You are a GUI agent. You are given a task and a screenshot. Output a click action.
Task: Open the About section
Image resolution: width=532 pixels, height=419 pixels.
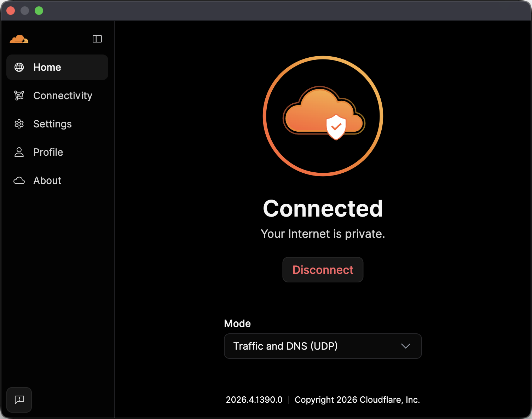[x=57, y=180]
